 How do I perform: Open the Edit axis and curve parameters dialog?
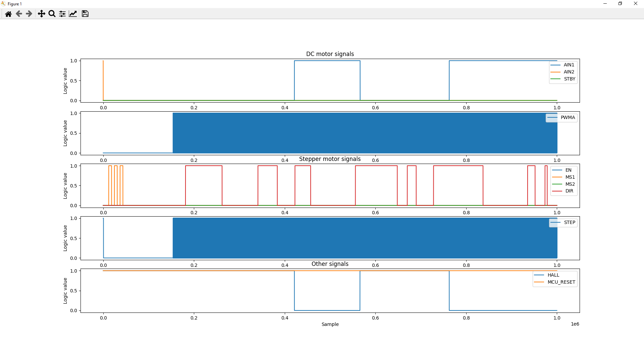[73, 14]
